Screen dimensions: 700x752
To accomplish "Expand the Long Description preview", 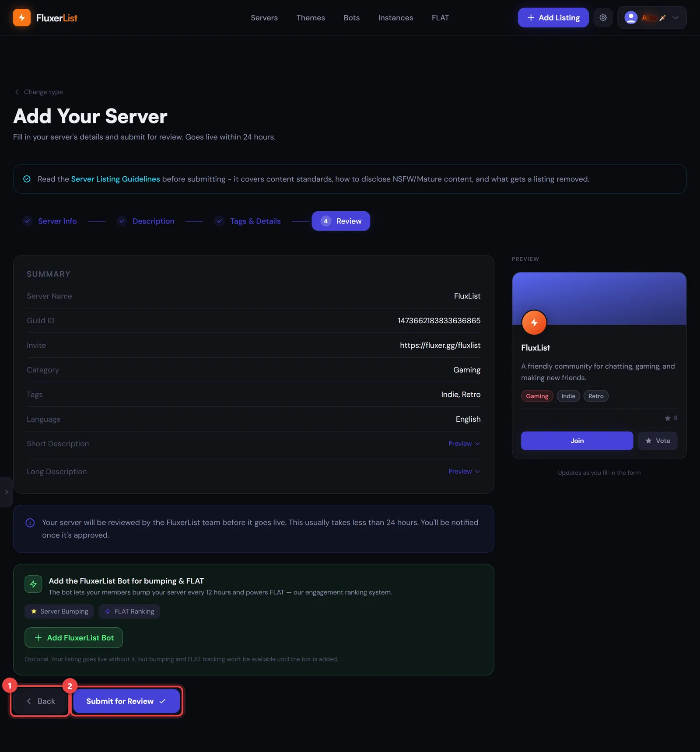I will coord(464,472).
